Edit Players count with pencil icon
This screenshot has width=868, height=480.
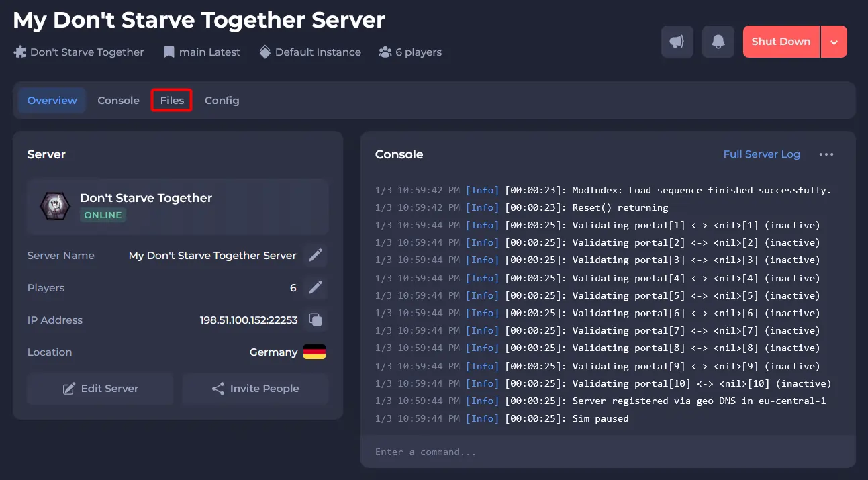(316, 288)
